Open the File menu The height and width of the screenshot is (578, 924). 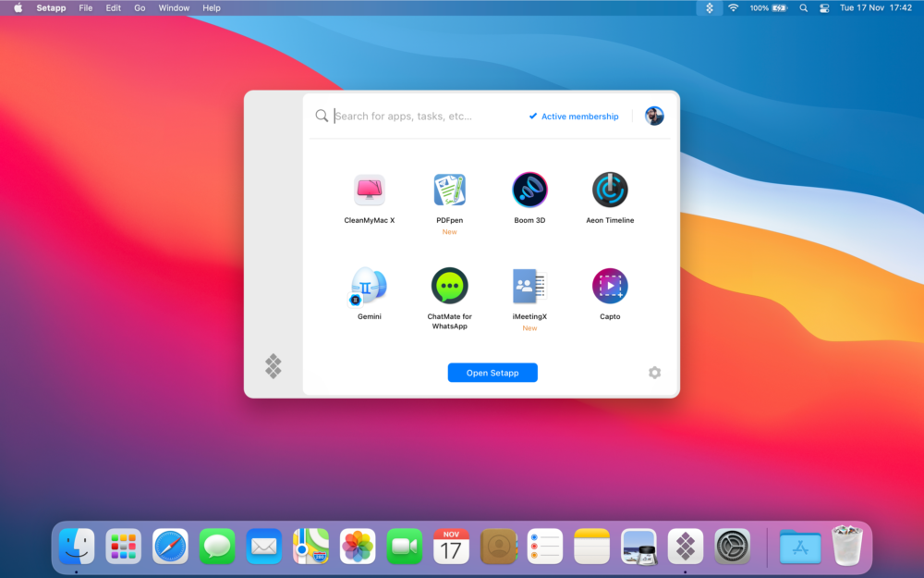point(85,7)
